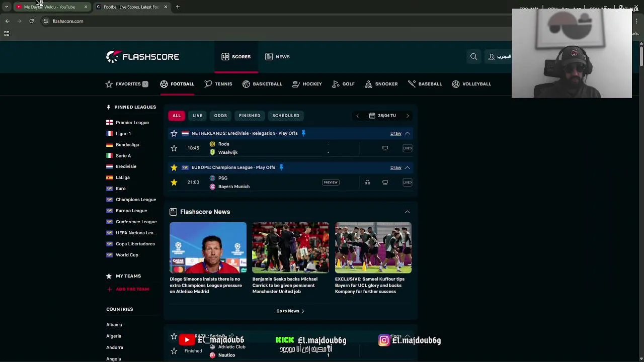The image size is (644, 362).
Task: Select Snooker sport
Action: 381,84
